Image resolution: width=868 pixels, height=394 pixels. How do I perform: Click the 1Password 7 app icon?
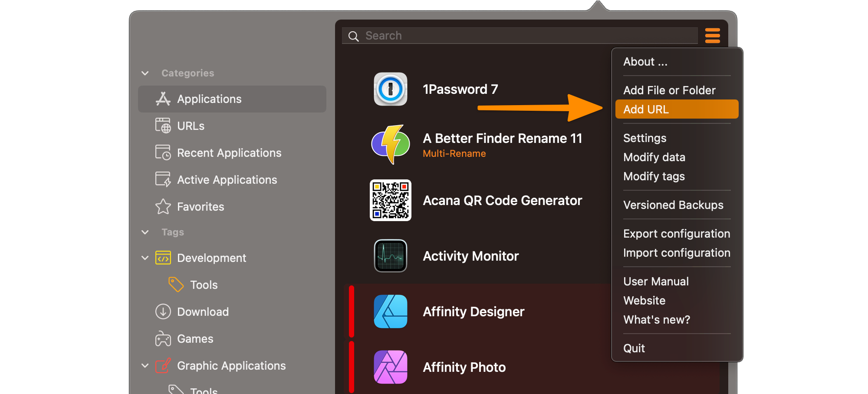coord(391,89)
